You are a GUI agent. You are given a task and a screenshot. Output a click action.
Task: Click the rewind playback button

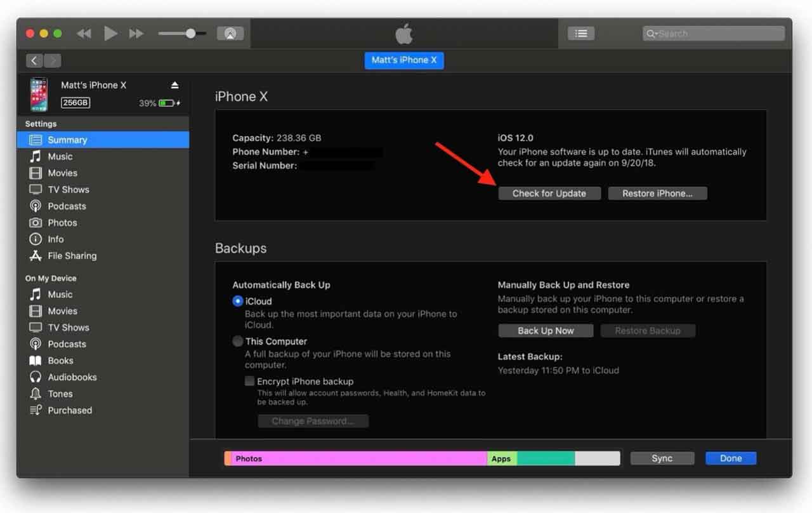pos(84,34)
